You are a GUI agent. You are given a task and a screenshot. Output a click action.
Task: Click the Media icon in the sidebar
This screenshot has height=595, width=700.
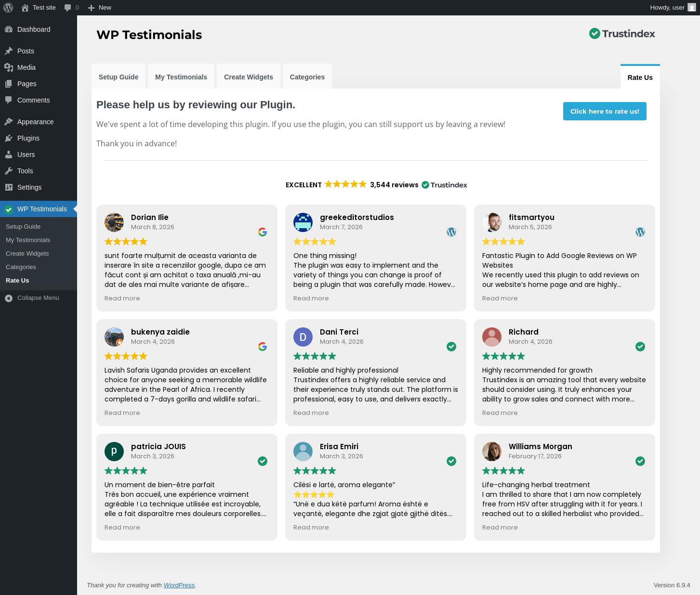click(9, 67)
